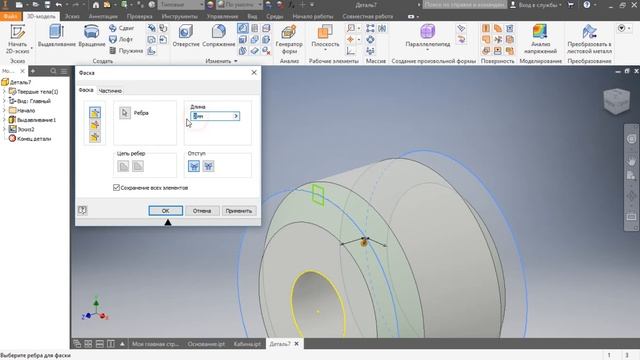Switch to the Управление ribbon tab

click(x=222, y=16)
